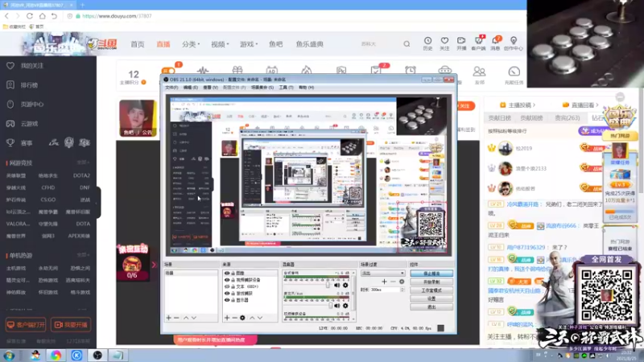The height and width of the screenshot is (362, 644).
Task: Remove selected source with sources minus
Action: coord(234,318)
